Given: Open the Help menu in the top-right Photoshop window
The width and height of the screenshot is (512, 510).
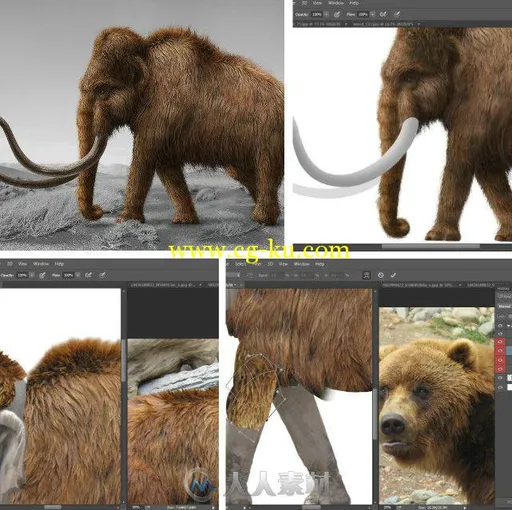Looking at the screenshot, I should [x=354, y=3].
